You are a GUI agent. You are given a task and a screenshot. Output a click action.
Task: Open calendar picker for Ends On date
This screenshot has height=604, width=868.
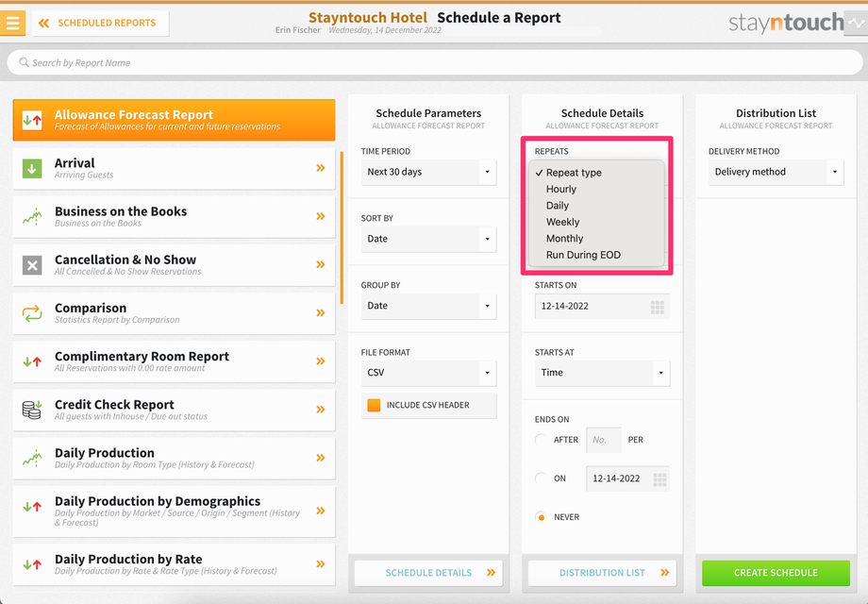point(659,479)
